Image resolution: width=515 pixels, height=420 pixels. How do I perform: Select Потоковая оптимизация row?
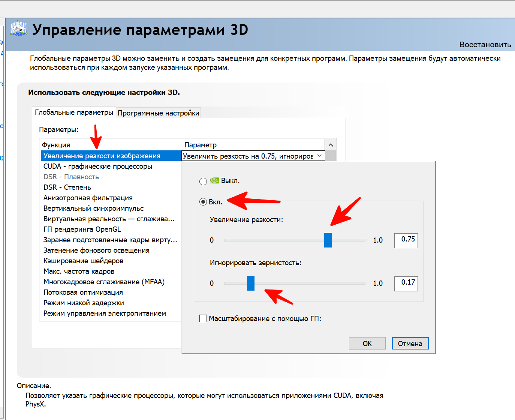coord(111,292)
